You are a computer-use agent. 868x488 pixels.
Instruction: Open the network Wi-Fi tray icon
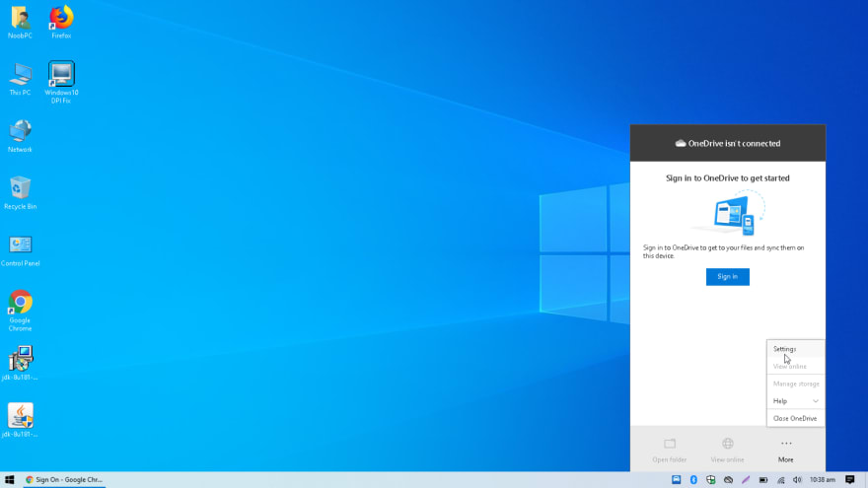click(780, 480)
